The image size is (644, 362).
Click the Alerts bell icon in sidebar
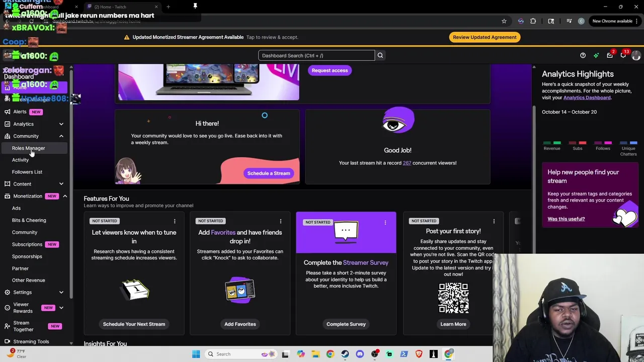pos(7,112)
